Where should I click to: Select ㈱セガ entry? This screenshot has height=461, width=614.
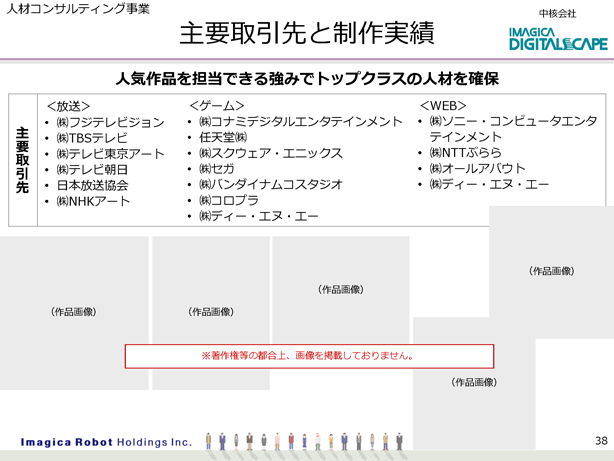pos(217,168)
